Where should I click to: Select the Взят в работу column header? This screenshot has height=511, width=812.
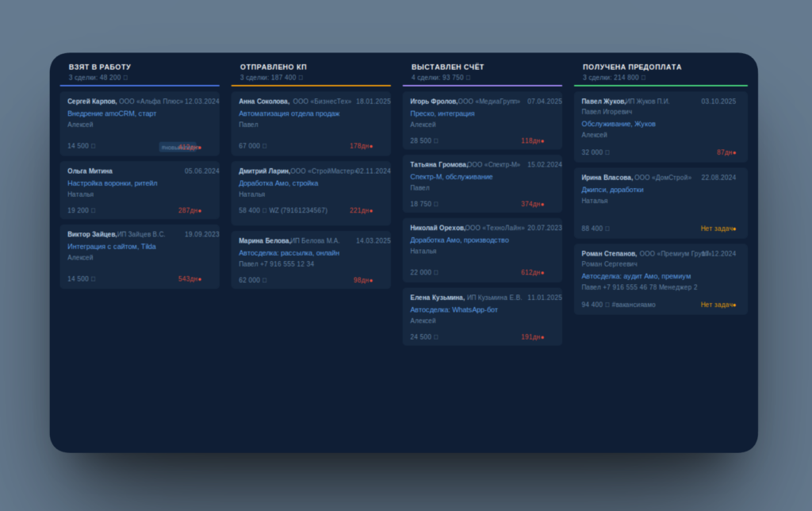coord(100,67)
